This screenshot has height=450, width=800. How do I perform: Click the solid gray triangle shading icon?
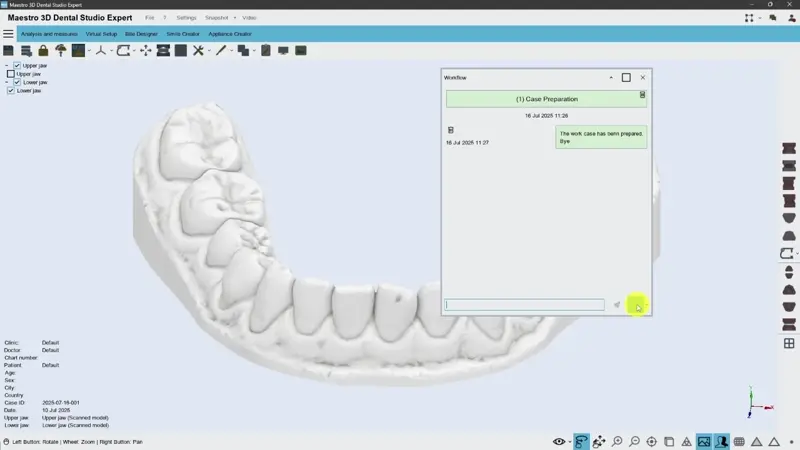[x=756, y=442]
